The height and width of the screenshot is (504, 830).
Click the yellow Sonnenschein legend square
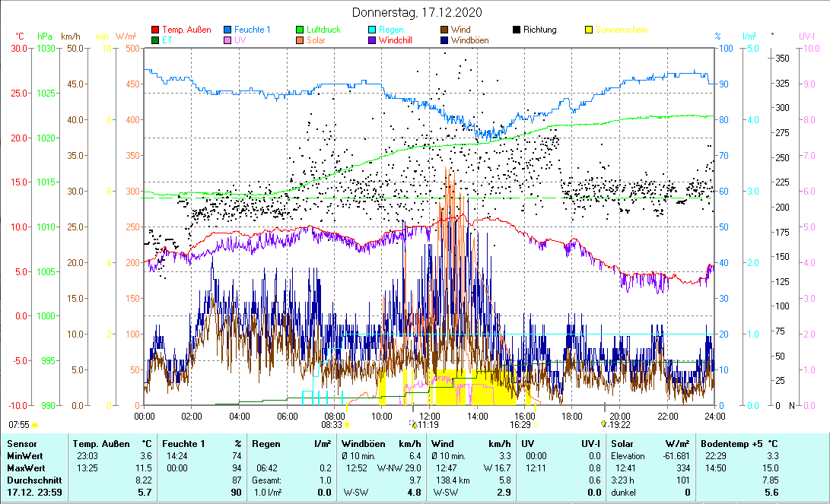(589, 30)
